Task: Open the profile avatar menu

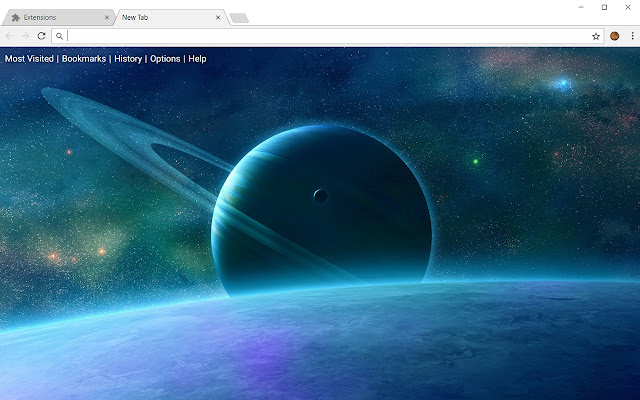Action: 614,36
